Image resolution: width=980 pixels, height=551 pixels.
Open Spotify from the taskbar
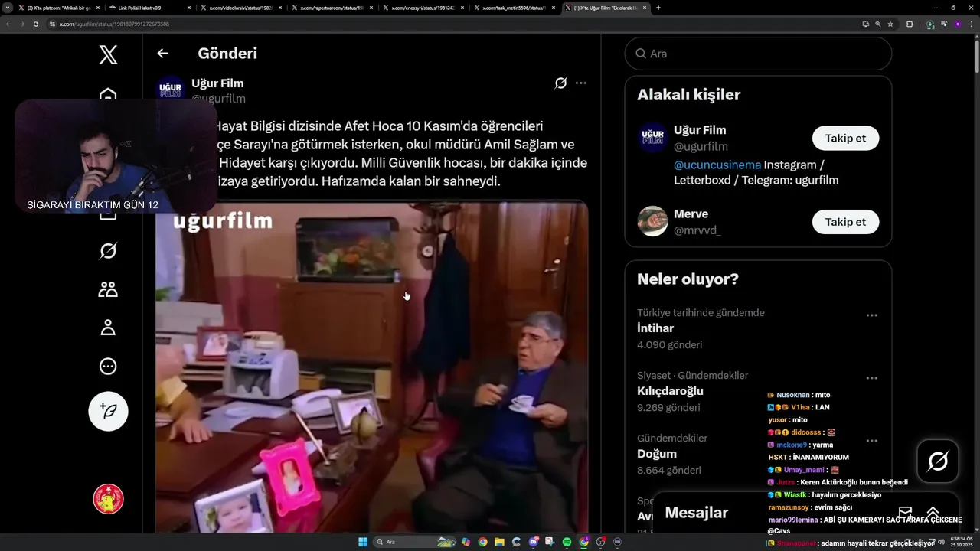point(567,542)
